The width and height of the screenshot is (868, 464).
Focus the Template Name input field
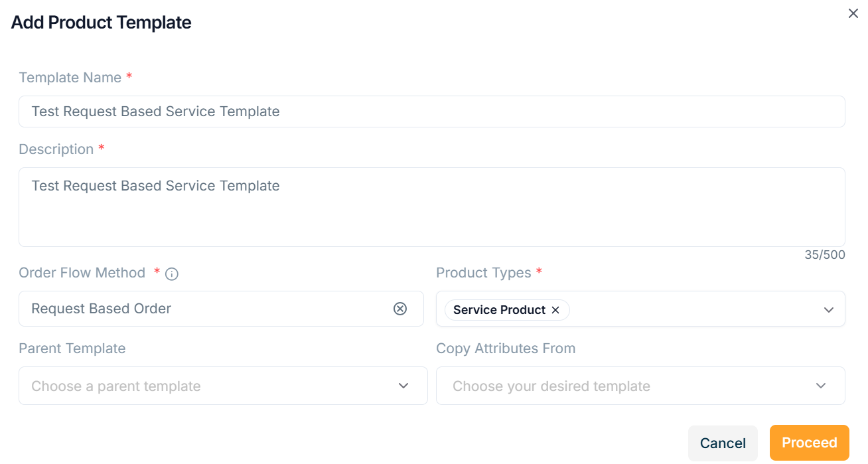431,112
